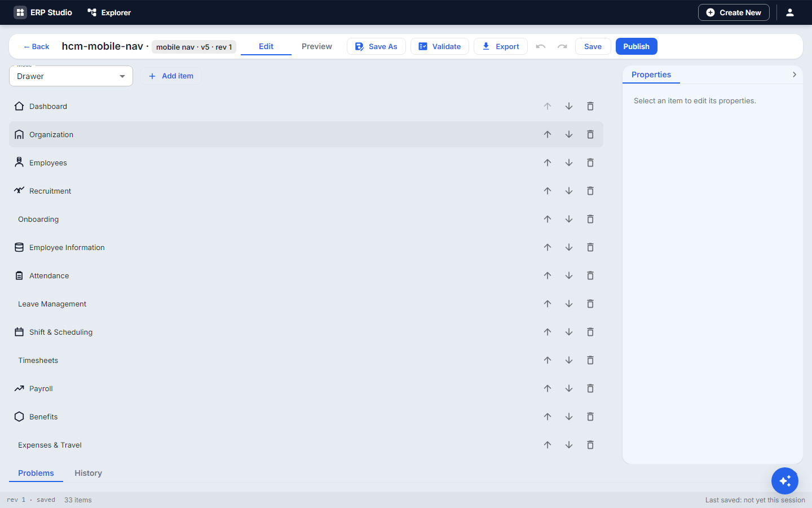This screenshot has width=812, height=508.
Task: Select the Payroll nav item
Action: (306, 388)
